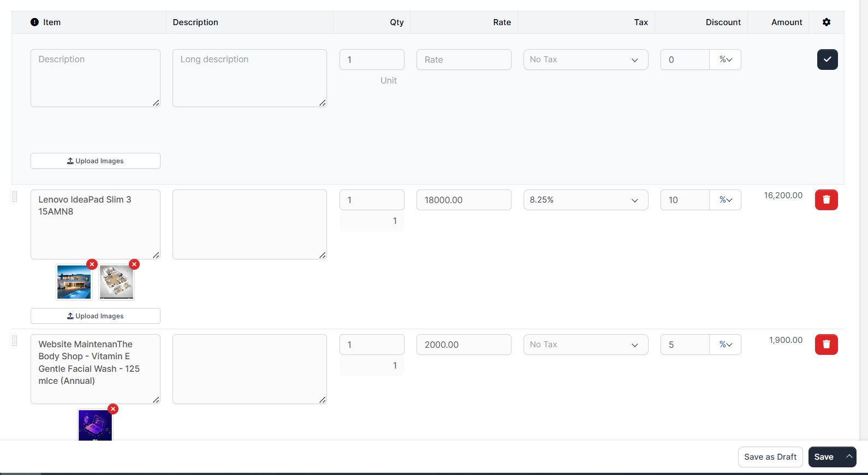
Task: Grab reorder handle of Lenovo IdeaPad row
Action: [x=15, y=197]
